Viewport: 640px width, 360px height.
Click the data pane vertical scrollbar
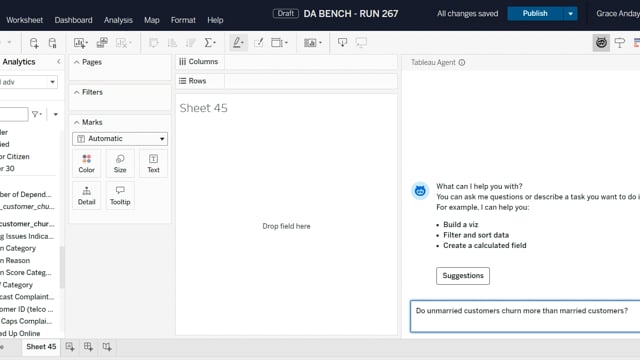(x=62, y=267)
